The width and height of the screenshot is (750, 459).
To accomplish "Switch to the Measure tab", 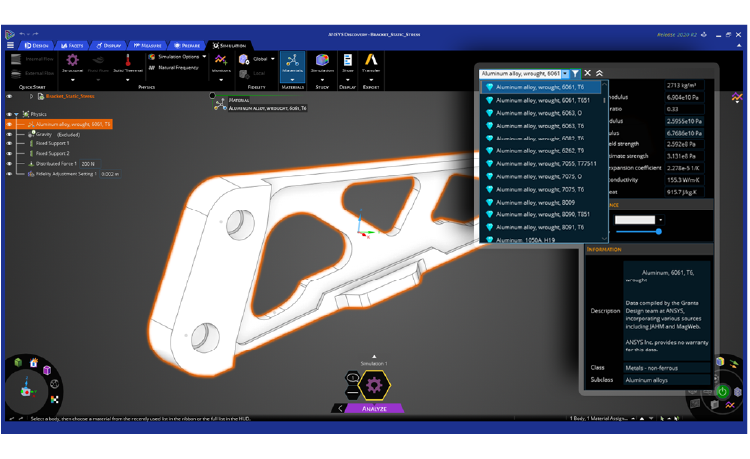I will 147,45.
